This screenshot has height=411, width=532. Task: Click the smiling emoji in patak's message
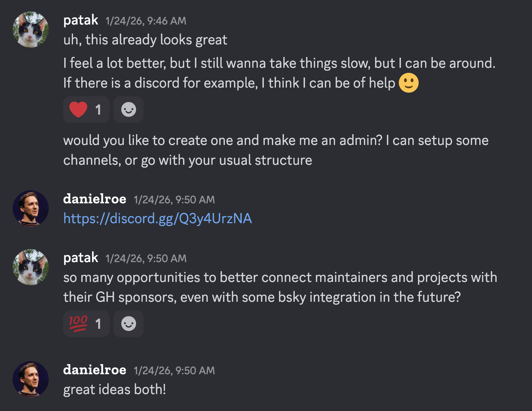pos(408,83)
